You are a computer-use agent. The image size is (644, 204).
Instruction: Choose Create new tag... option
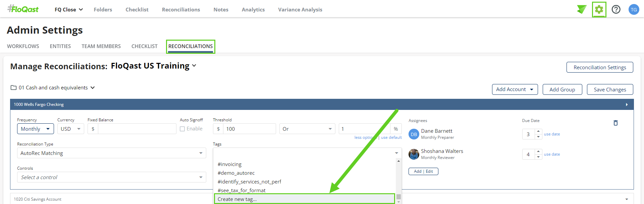click(305, 199)
